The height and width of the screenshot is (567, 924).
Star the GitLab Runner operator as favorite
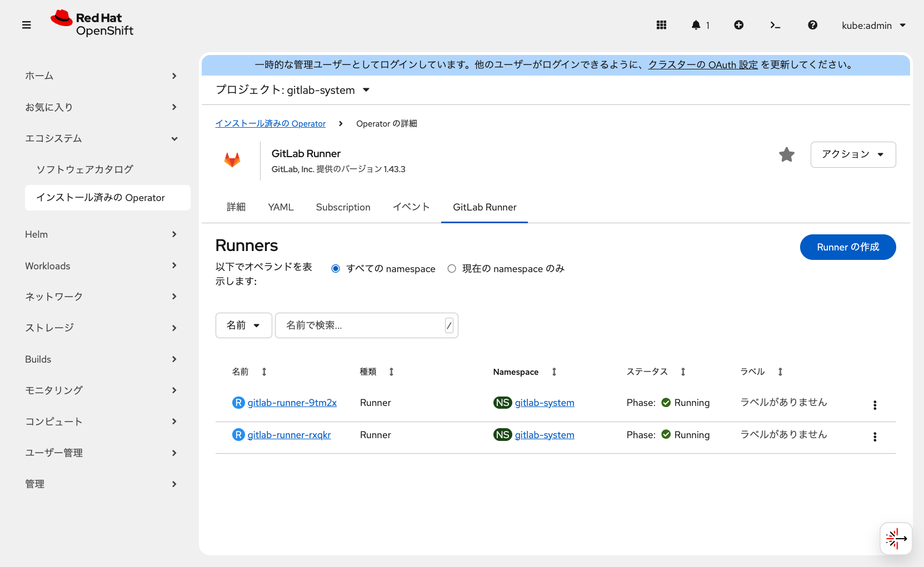click(x=787, y=154)
